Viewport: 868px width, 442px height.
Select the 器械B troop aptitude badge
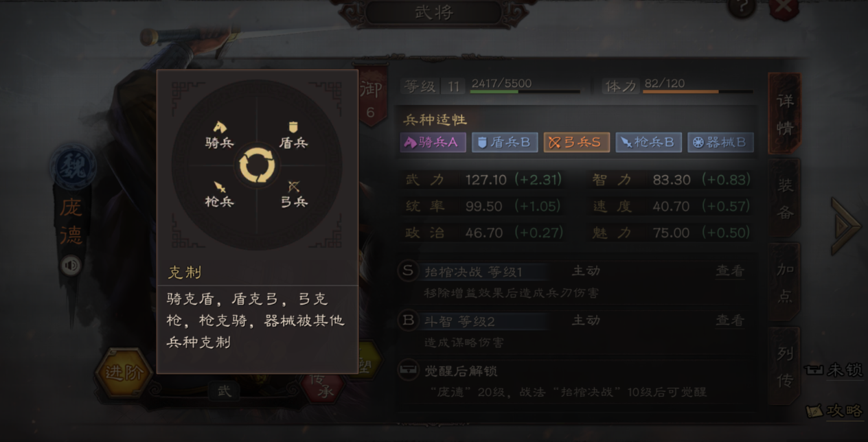[x=720, y=142]
